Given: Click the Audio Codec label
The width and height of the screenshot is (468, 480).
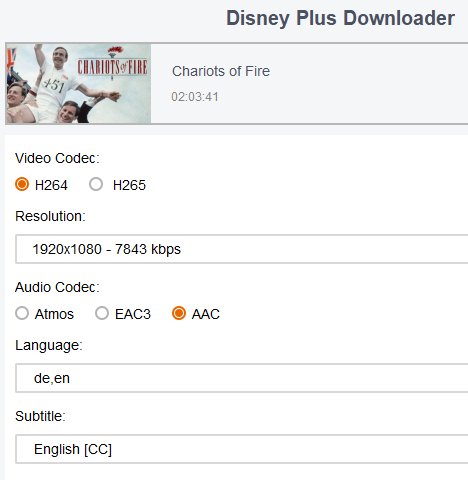Looking at the screenshot, I should coord(57,287).
